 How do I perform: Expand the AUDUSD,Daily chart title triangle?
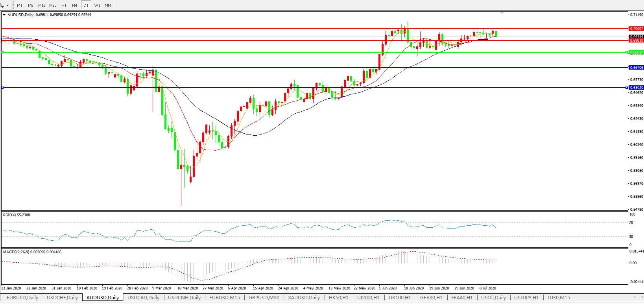[x=4, y=15]
